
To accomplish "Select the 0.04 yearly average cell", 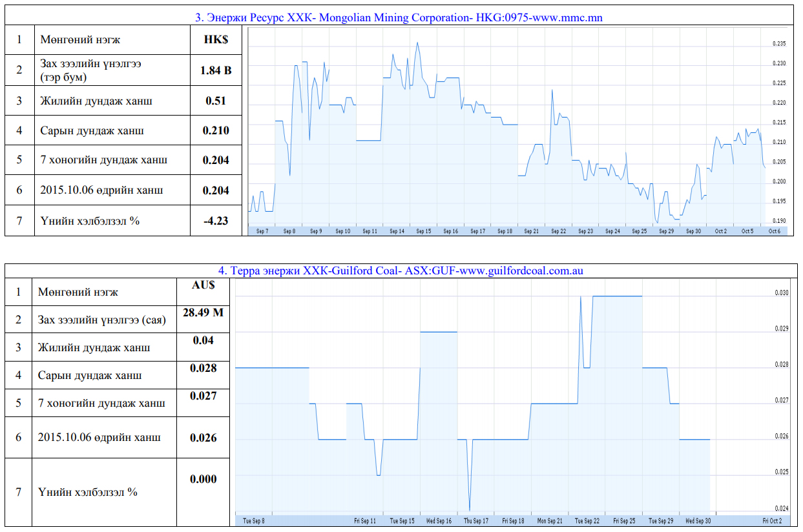I will 203,340.
